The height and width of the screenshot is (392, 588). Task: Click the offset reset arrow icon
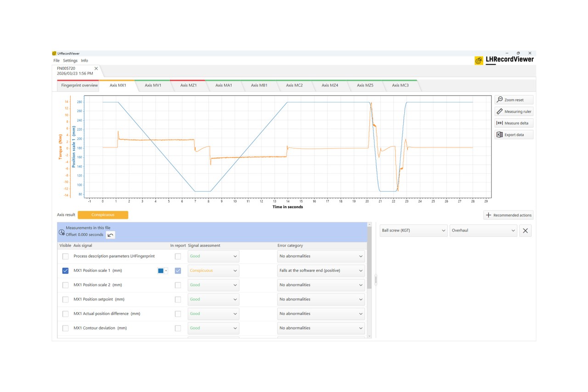[x=110, y=235]
